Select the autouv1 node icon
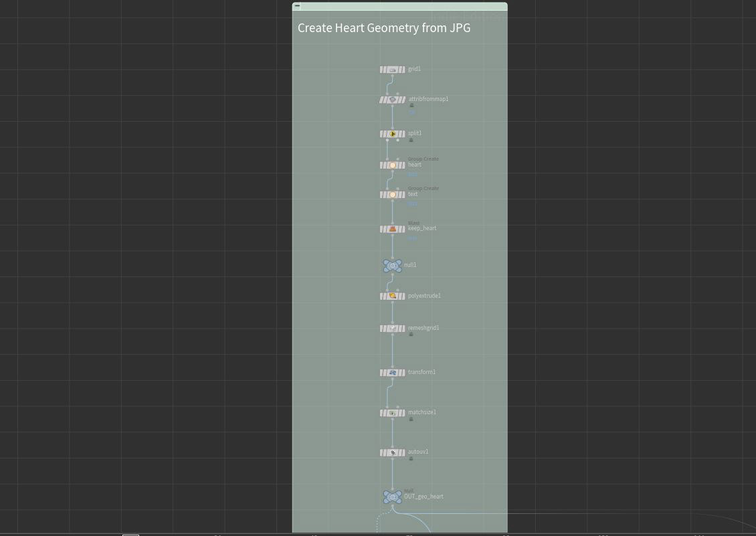Image resolution: width=756 pixels, height=536 pixels. 393,452
